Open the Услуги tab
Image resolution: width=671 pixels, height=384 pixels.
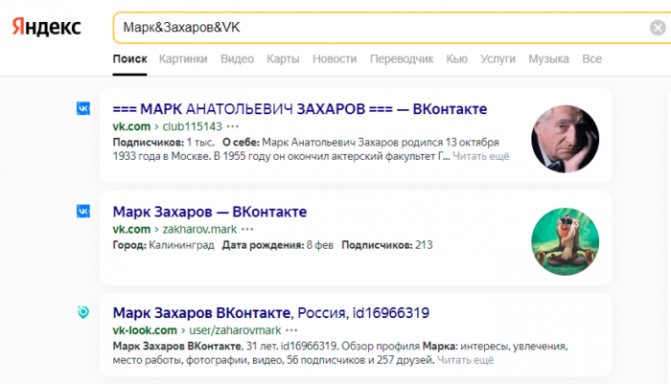coord(498,59)
